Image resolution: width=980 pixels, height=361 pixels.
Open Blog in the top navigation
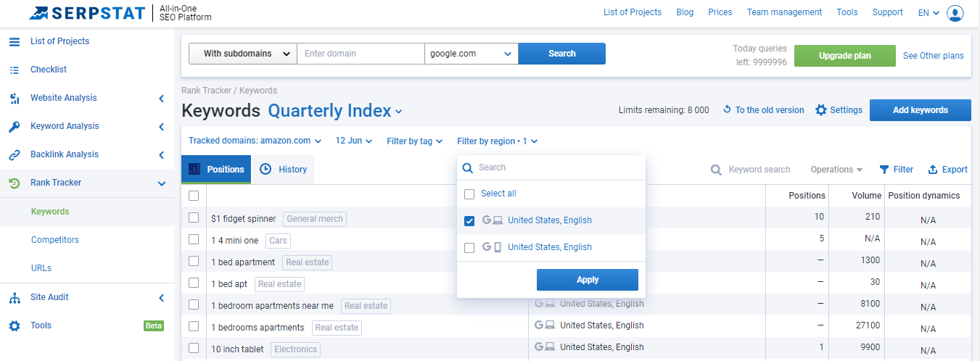click(685, 12)
